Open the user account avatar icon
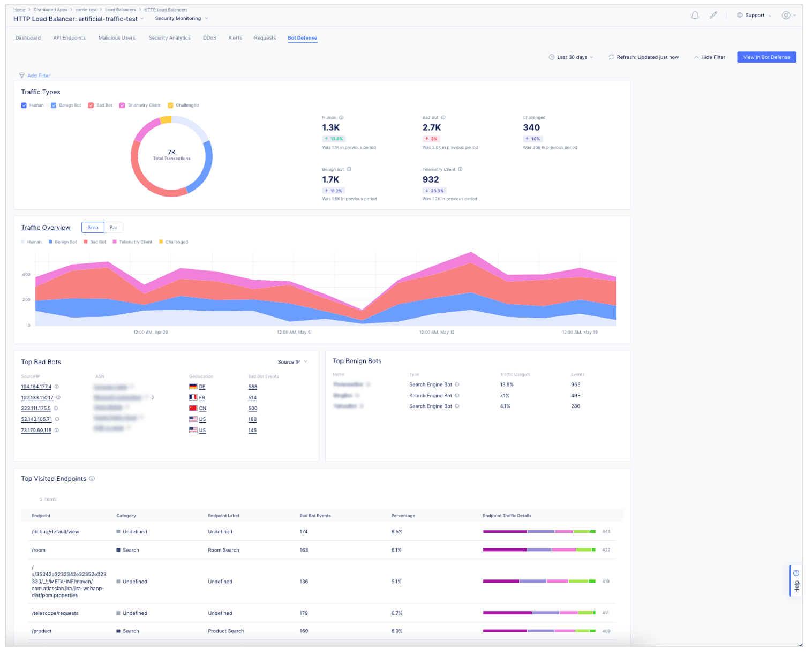Screen dimensions: 812x656 pos(786,16)
